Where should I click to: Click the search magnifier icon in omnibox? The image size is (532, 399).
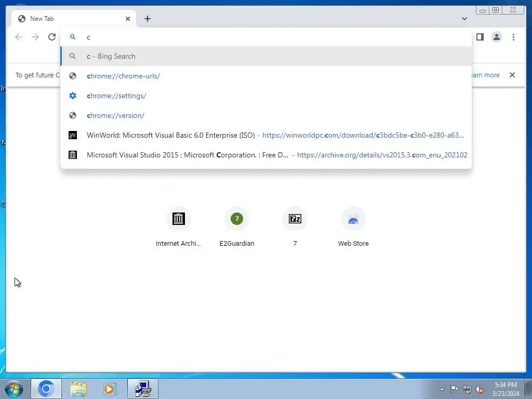tap(73, 37)
